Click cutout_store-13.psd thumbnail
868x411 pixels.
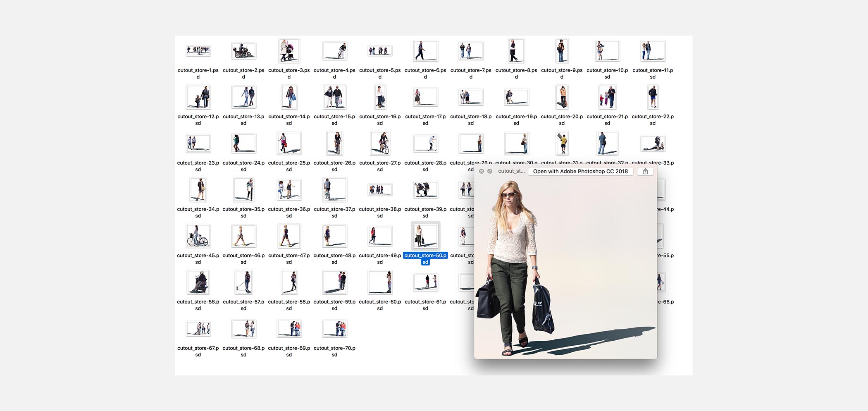[244, 97]
